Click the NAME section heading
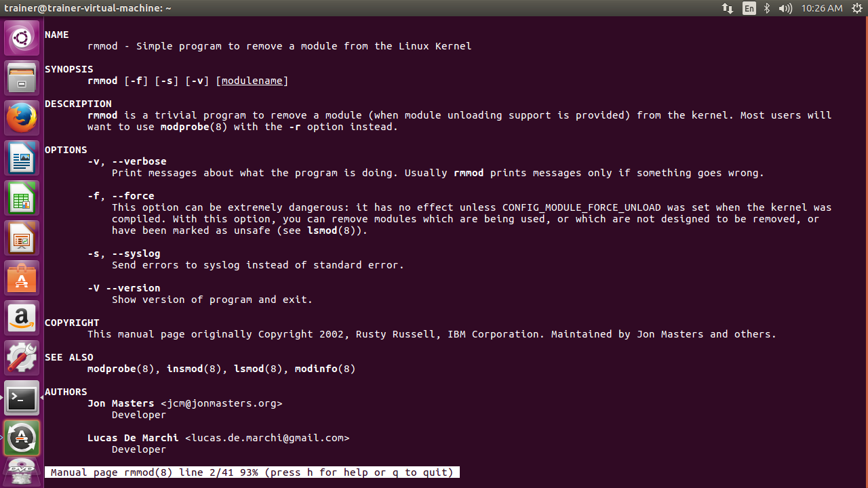868x488 pixels. [57, 35]
